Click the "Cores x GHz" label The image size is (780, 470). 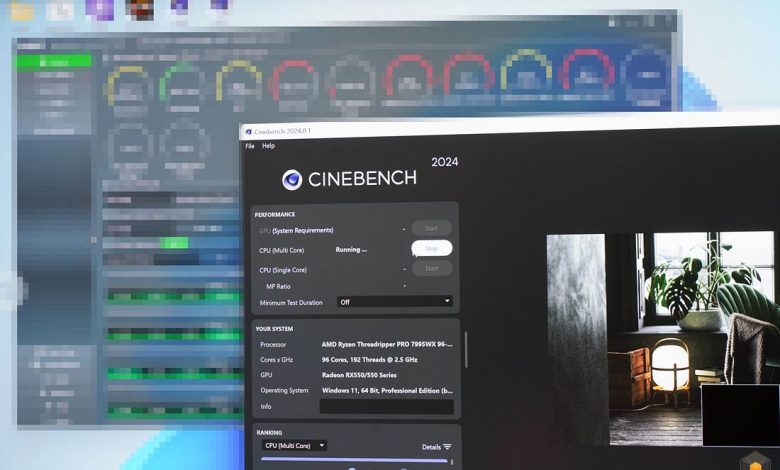pyautogui.click(x=277, y=360)
